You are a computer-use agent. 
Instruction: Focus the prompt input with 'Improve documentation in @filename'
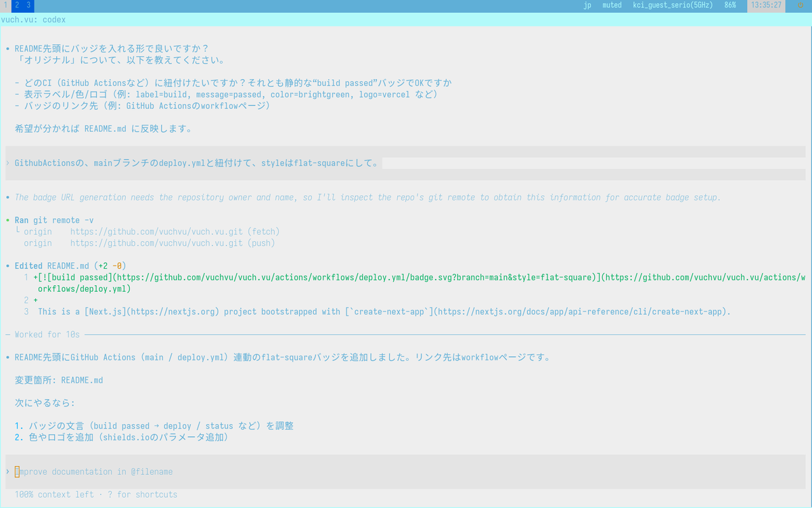(x=405, y=471)
